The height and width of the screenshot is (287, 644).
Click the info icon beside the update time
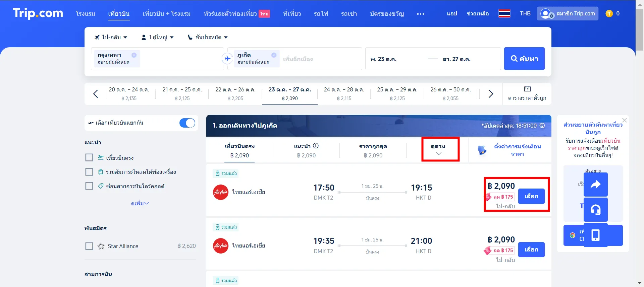(x=542, y=126)
